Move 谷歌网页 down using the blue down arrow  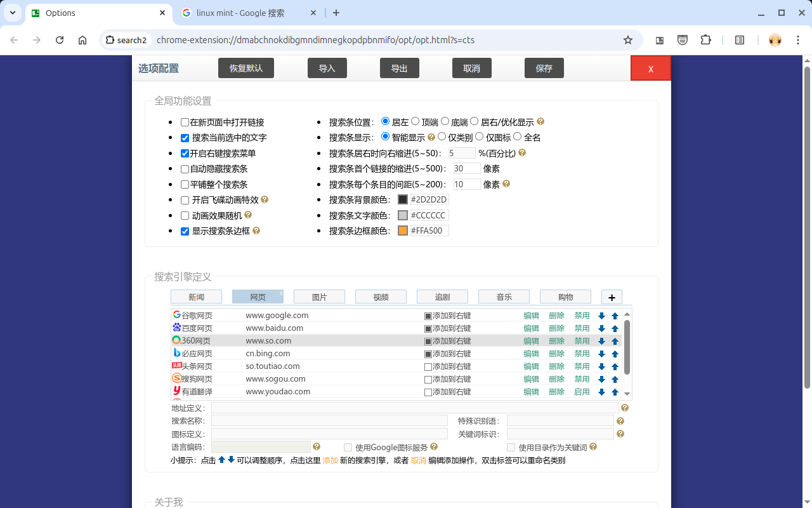pos(601,314)
